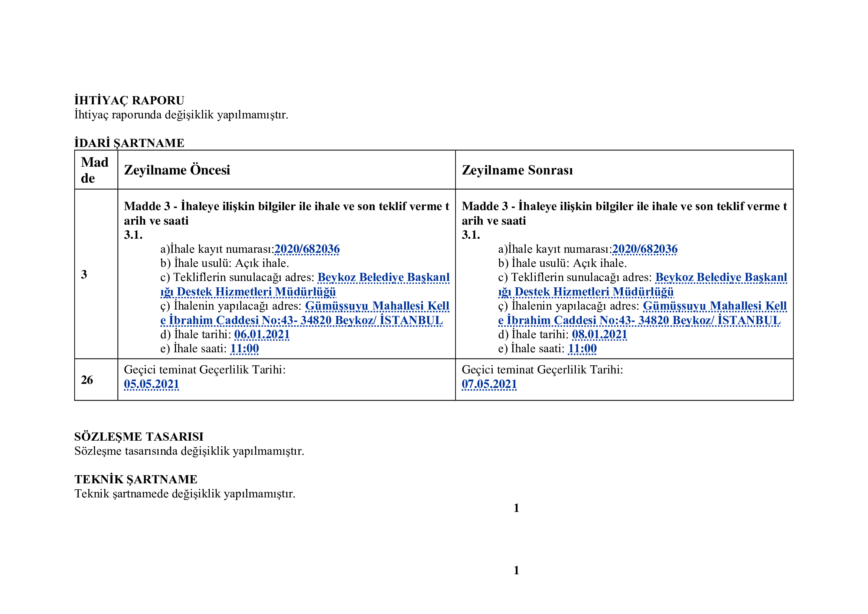868x614 pixels.
Task: Click Beykoz Belediye Başkanl link in right column
Action: [721, 277]
